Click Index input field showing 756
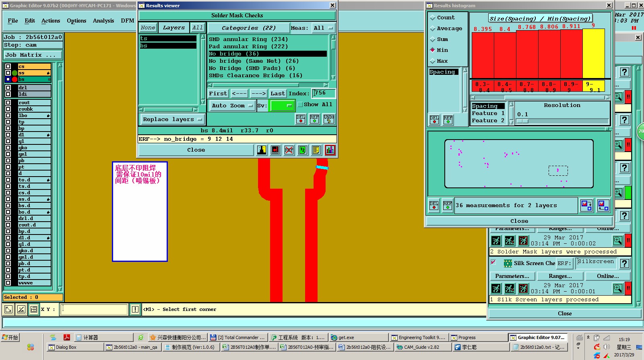 [324, 93]
